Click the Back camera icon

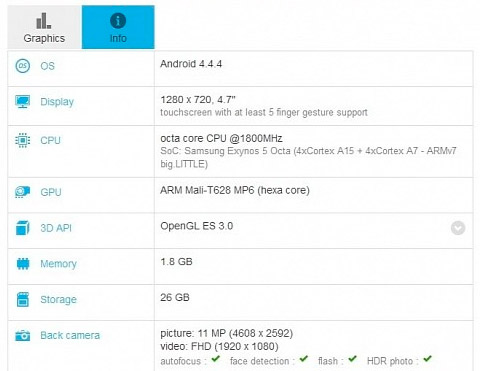23,335
